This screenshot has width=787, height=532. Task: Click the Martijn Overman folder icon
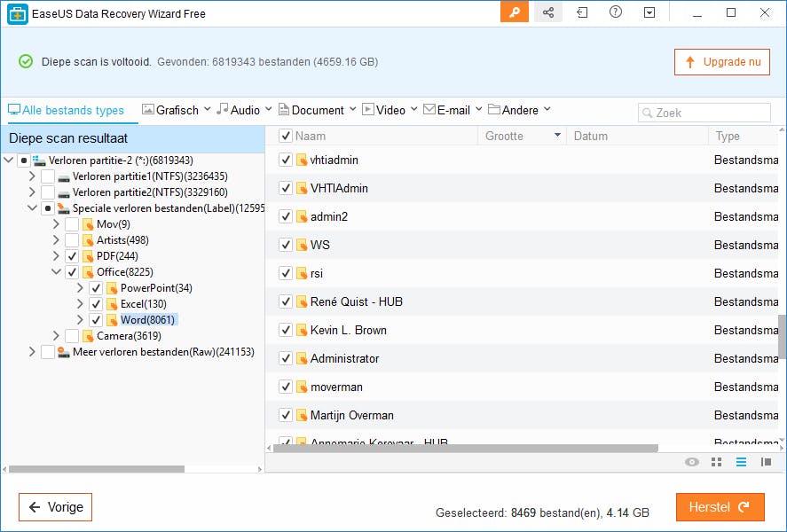(x=301, y=415)
